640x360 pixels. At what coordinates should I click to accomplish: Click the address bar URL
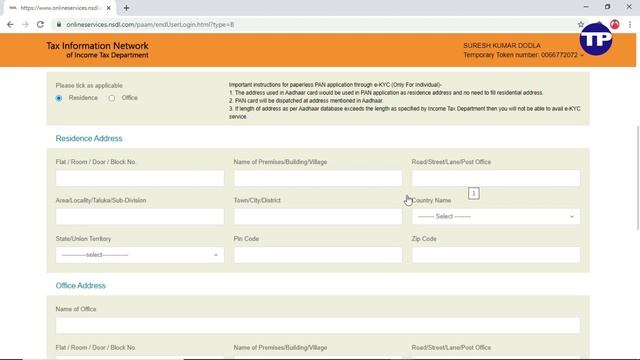(150, 24)
